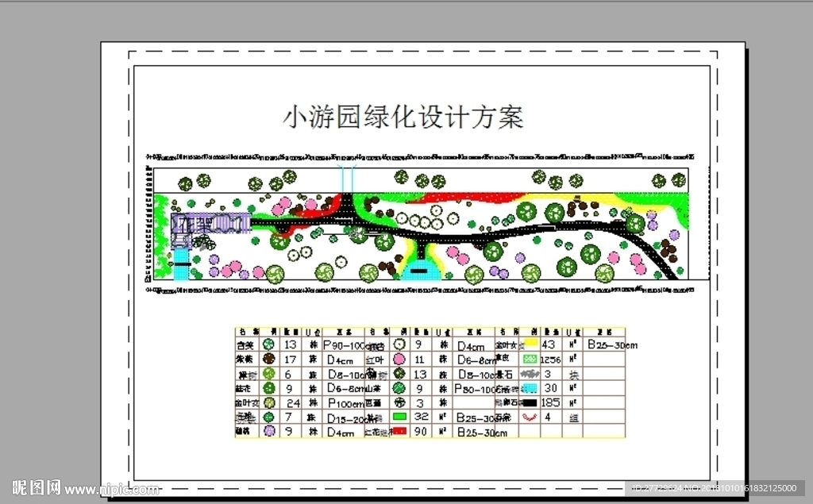The image size is (813, 504).
Task: Click the red curved symbol in the quantity-4 row
Action: point(529,417)
